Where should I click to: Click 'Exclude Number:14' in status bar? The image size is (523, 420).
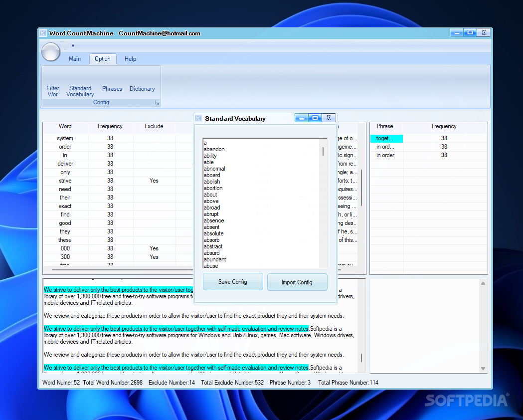[x=172, y=383]
